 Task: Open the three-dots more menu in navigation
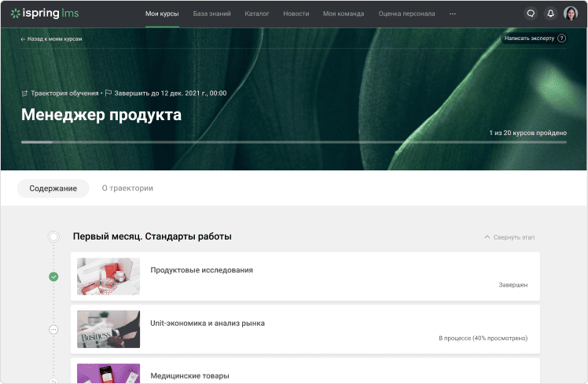pos(453,14)
